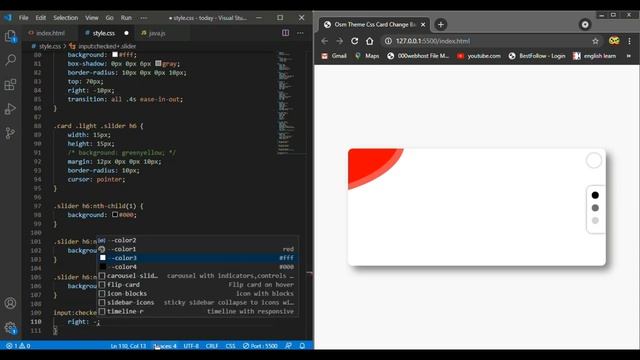
Task: Open the Source Control view icon
Action: coord(10,133)
